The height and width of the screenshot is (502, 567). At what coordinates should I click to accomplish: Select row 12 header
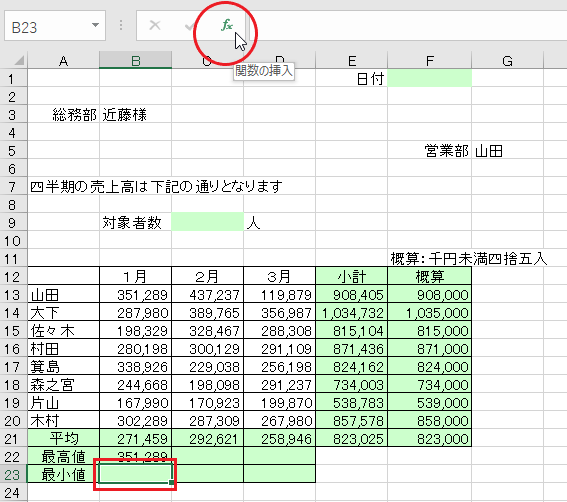pos(13,276)
